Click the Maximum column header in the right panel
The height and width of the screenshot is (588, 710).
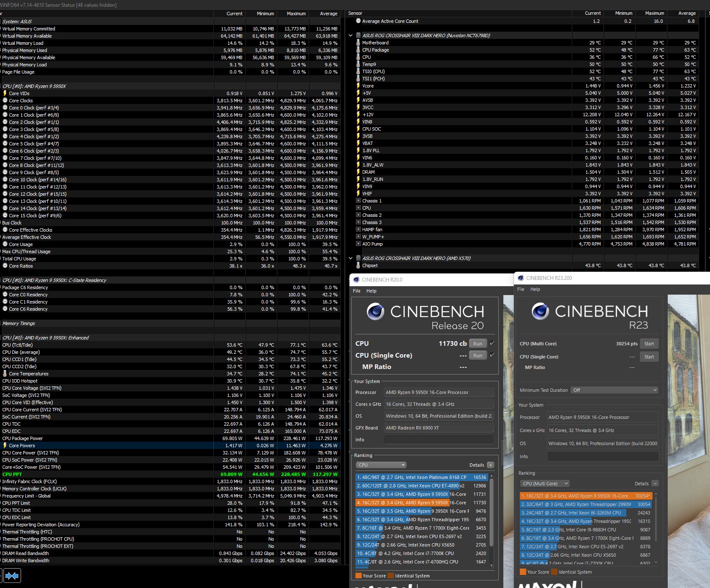651,14
